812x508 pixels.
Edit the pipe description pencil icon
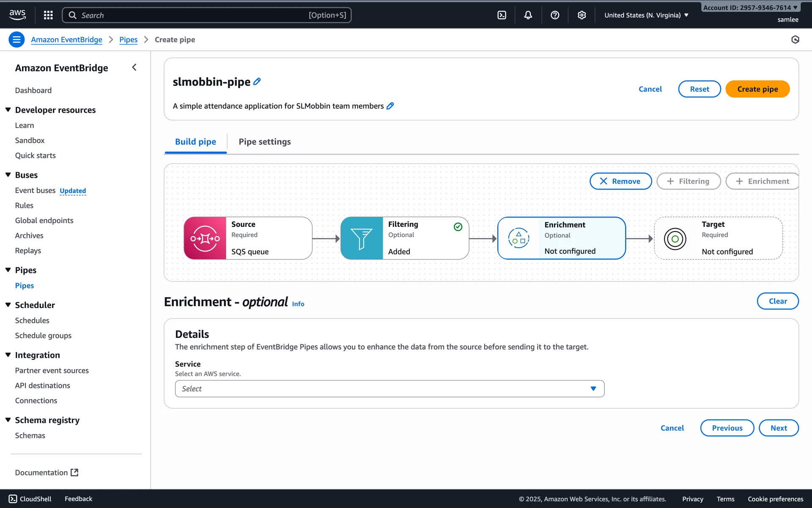click(x=390, y=106)
